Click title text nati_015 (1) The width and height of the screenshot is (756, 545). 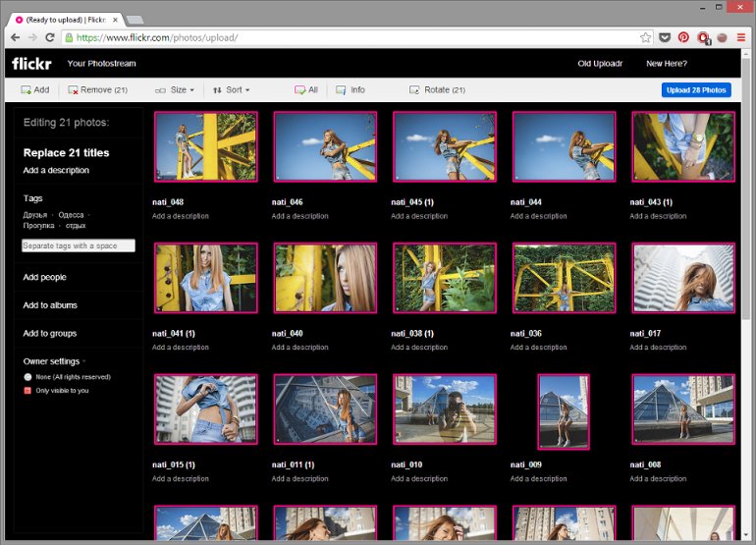[174, 464]
